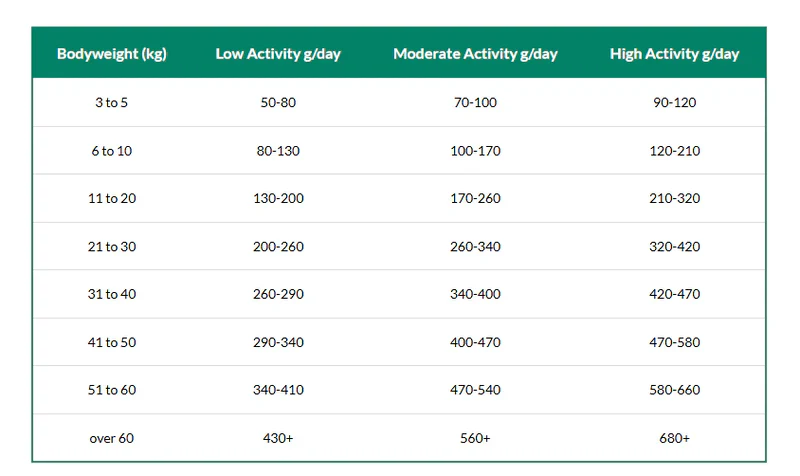The height and width of the screenshot is (476, 800).
Task: Select the over 60 bodyweight cell
Action: [112, 438]
